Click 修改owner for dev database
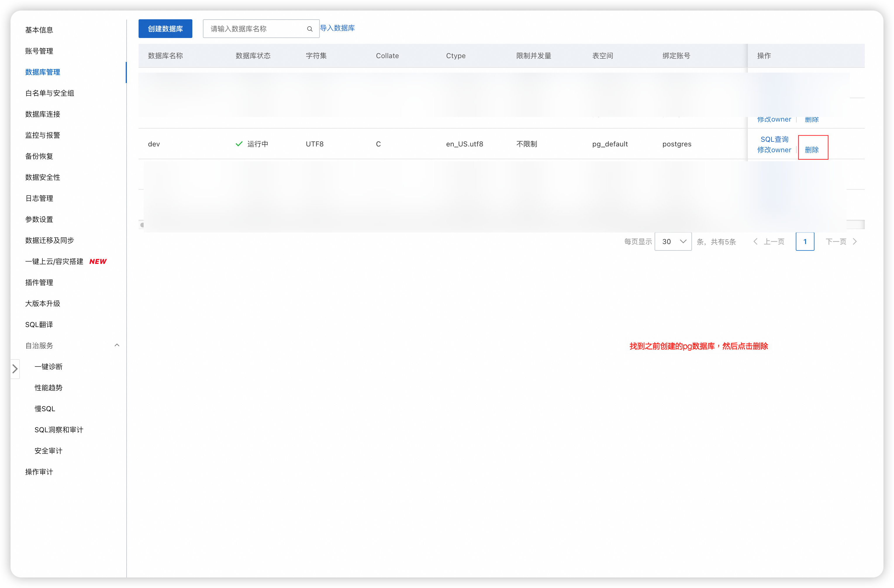894x588 pixels. 774,150
